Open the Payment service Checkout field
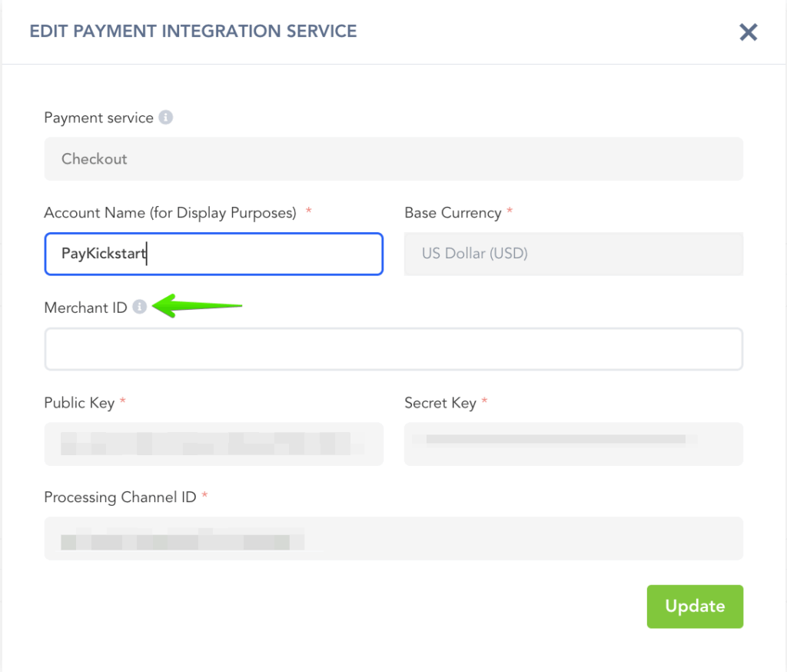The image size is (787, 672). coord(393,159)
